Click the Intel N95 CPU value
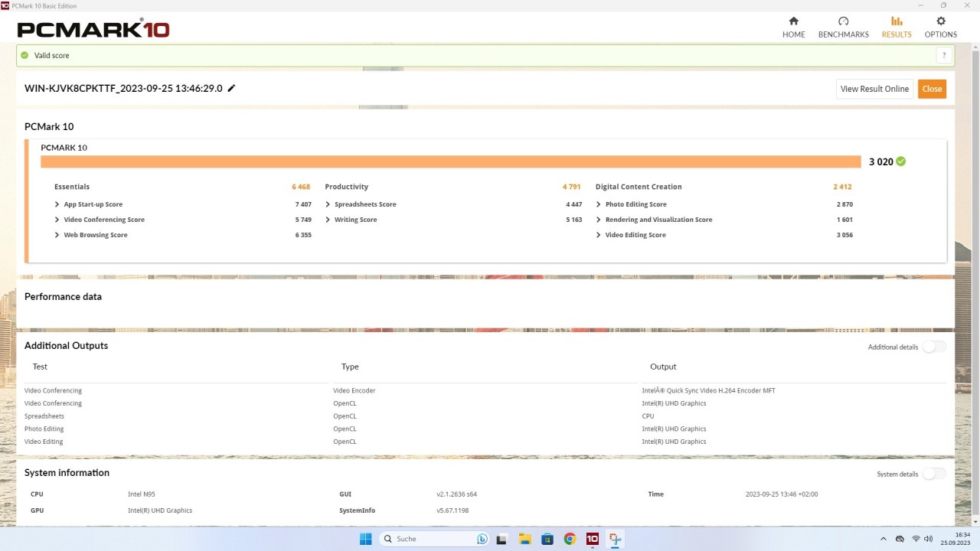This screenshot has width=980, height=551. pyautogui.click(x=142, y=494)
